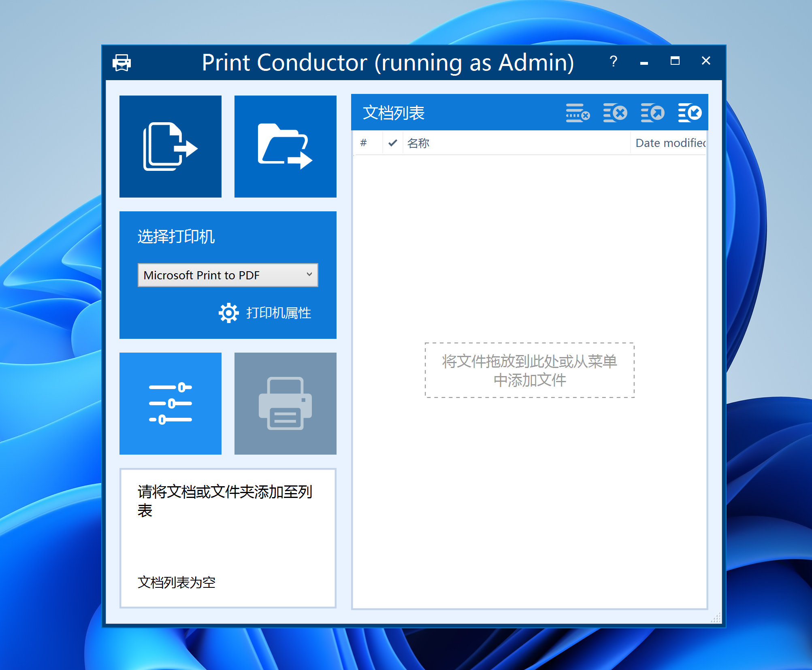
Task: Click the Print Conductor printer logo icon
Action: pyautogui.click(x=121, y=63)
